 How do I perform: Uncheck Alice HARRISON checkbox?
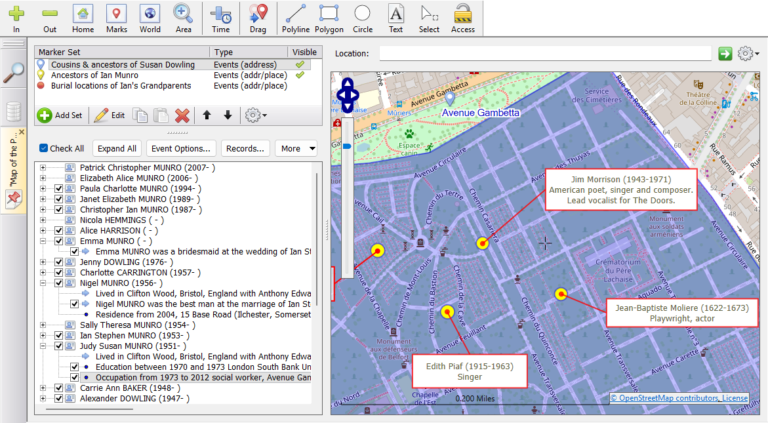tap(59, 231)
